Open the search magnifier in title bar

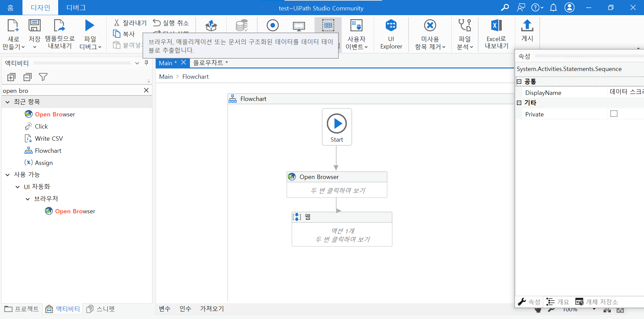pos(505,7)
